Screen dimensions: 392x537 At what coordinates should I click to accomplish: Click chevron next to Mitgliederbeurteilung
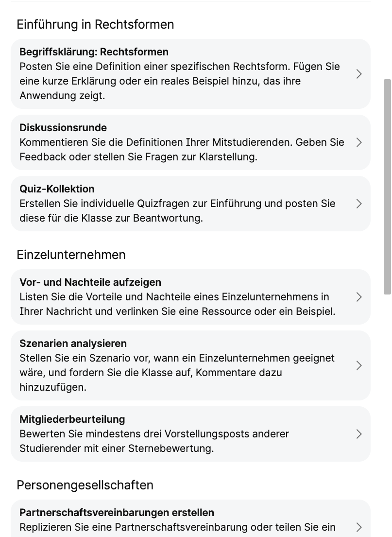[x=359, y=434]
